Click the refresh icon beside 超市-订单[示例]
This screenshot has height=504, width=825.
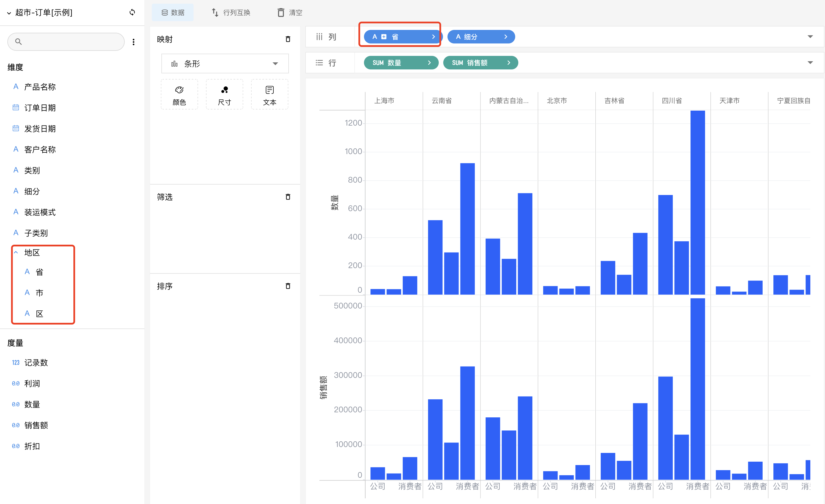point(132,12)
